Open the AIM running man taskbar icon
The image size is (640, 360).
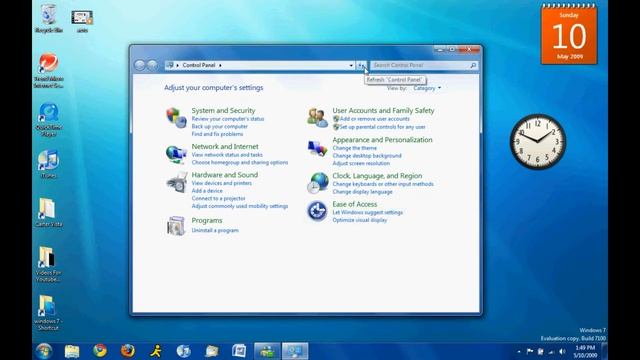click(156, 351)
